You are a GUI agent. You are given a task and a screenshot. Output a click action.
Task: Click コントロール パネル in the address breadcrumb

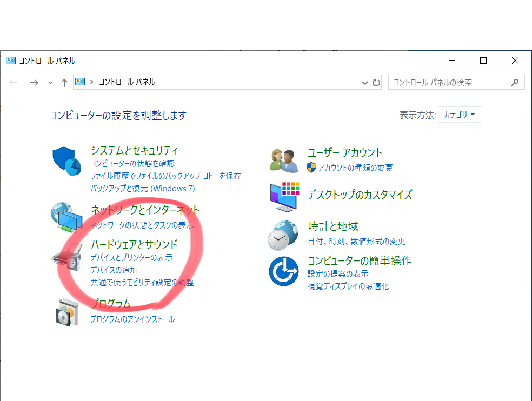(127, 82)
